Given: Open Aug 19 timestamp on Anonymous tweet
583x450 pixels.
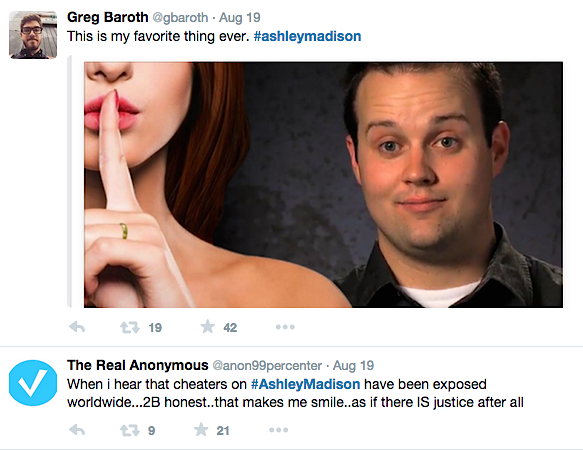Looking at the screenshot, I should (353, 366).
